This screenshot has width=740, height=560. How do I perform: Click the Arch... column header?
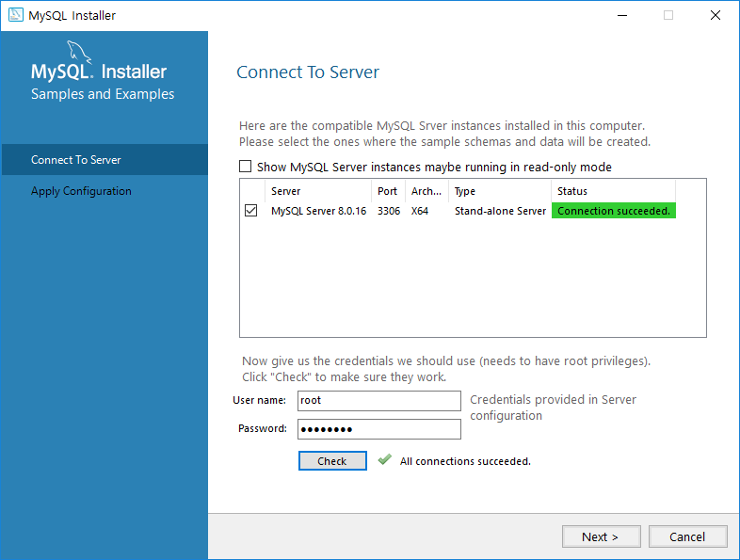pos(426,191)
